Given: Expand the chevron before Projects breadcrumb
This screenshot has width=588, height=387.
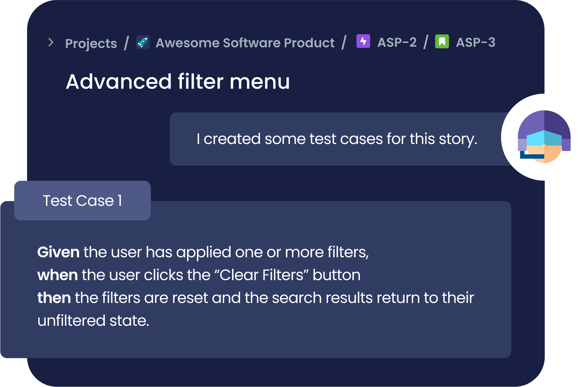Looking at the screenshot, I should point(51,42).
